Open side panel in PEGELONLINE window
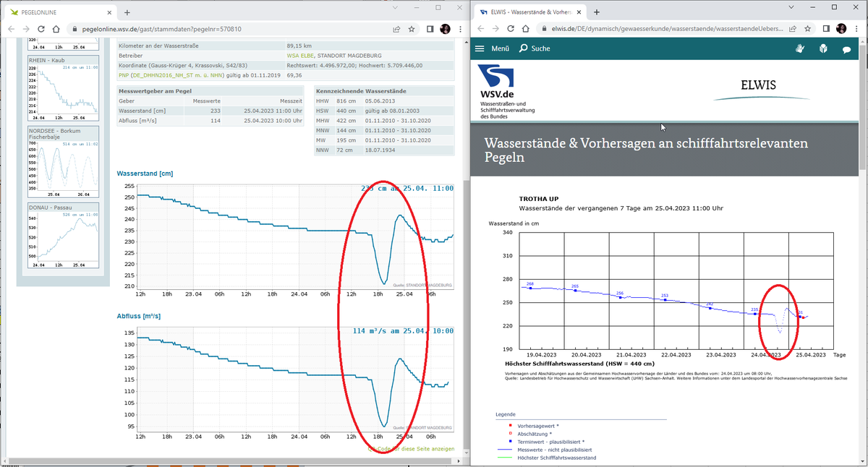 tap(430, 29)
